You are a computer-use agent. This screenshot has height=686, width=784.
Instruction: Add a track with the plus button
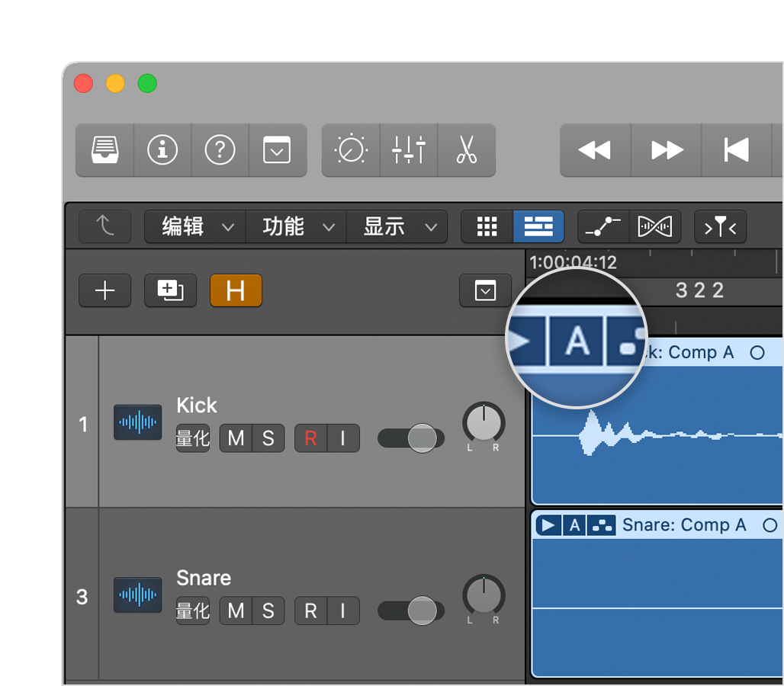tap(104, 290)
